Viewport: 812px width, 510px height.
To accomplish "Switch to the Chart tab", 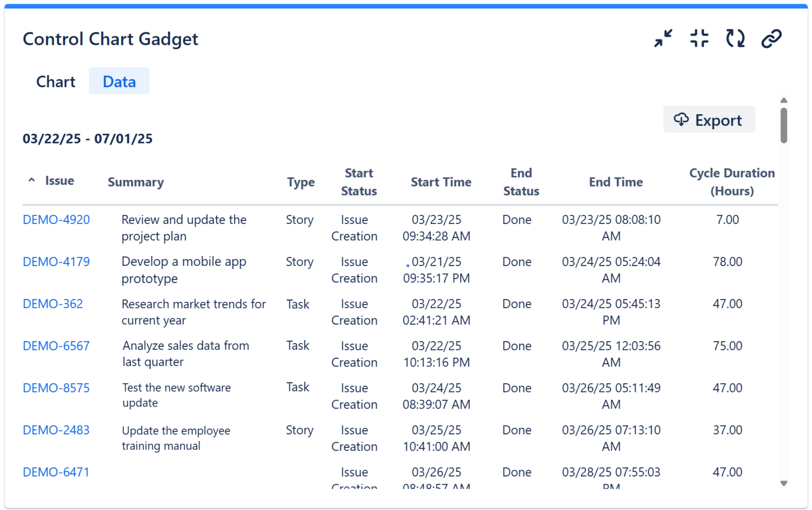I will point(55,81).
